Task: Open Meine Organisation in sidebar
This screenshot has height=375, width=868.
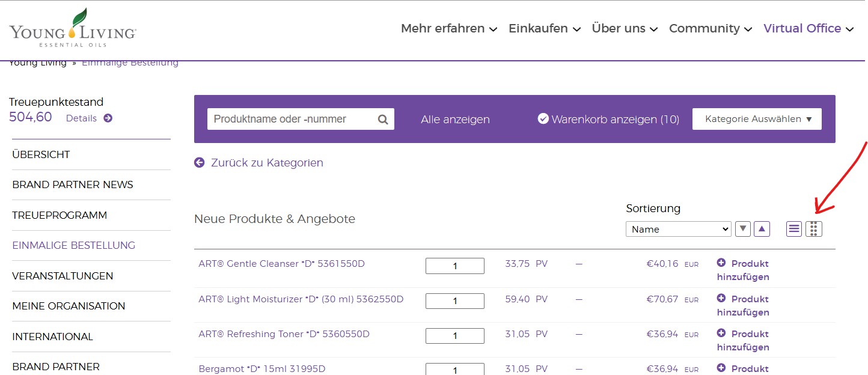Action: pyautogui.click(x=69, y=306)
